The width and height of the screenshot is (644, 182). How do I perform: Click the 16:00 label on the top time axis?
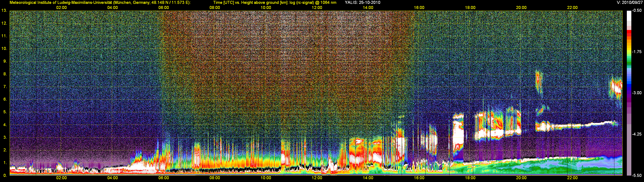click(x=419, y=8)
